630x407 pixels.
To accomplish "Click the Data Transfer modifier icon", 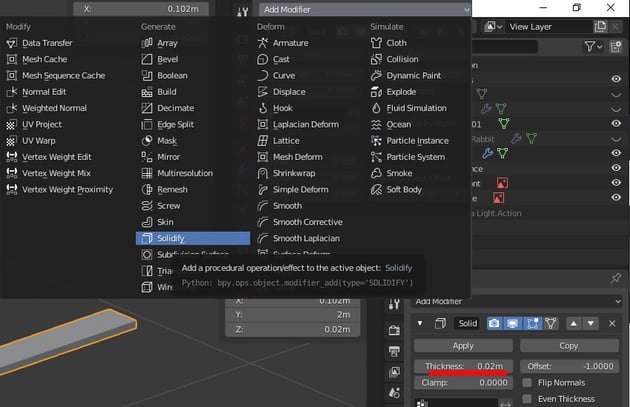I will tap(12, 43).
